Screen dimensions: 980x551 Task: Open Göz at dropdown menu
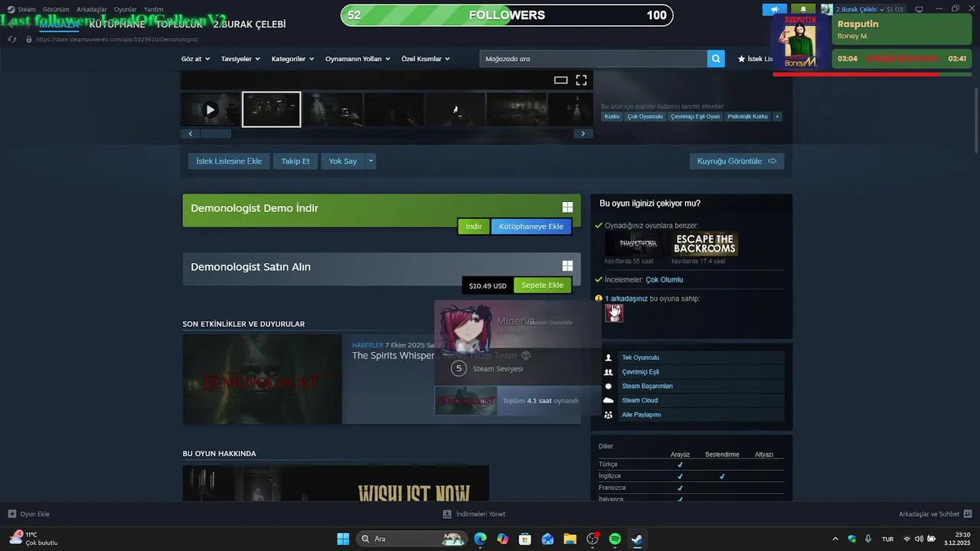195,59
